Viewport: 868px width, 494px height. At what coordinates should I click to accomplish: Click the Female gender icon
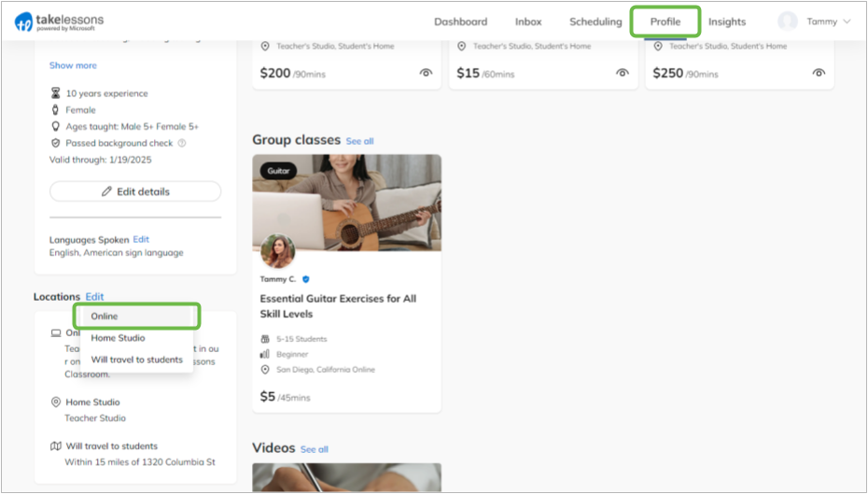coord(55,109)
